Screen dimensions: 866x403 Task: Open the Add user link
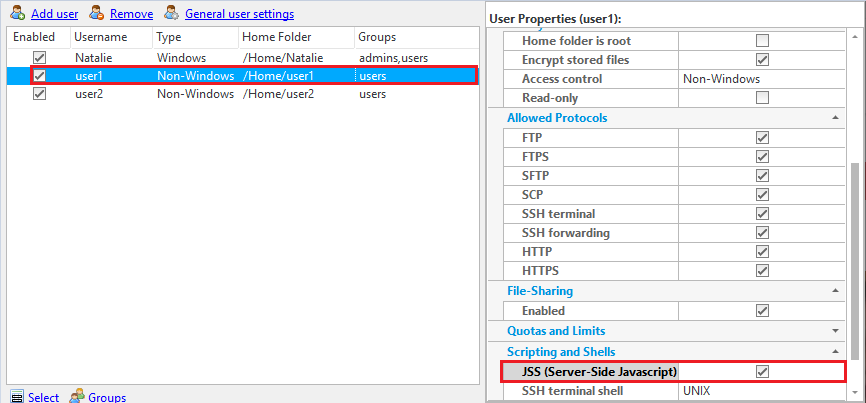click(x=54, y=14)
